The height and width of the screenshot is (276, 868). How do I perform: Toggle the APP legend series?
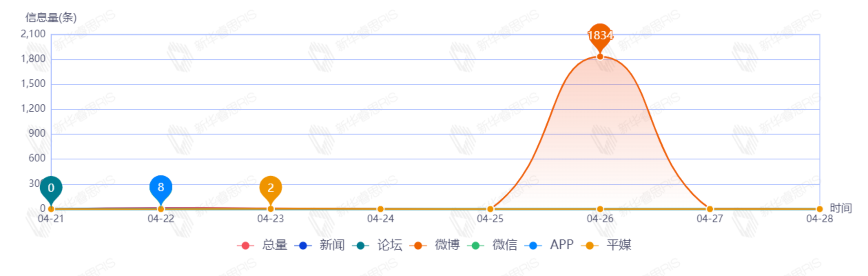(x=550, y=245)
